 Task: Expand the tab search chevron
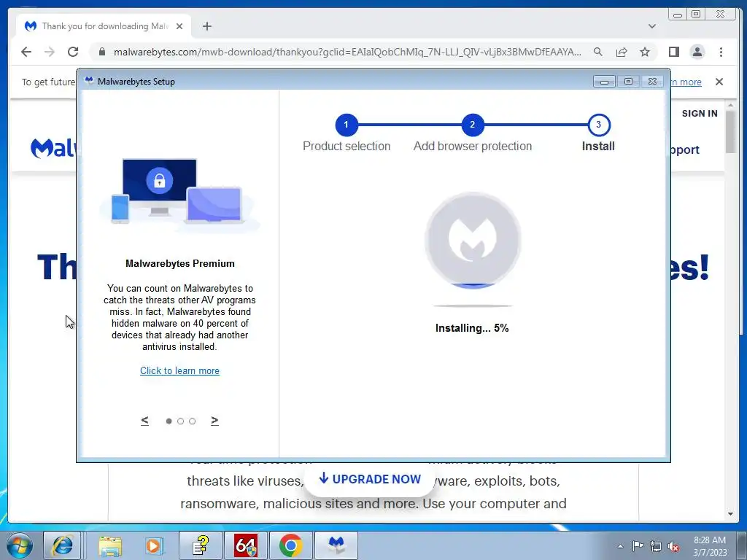(x=652, y=26)
